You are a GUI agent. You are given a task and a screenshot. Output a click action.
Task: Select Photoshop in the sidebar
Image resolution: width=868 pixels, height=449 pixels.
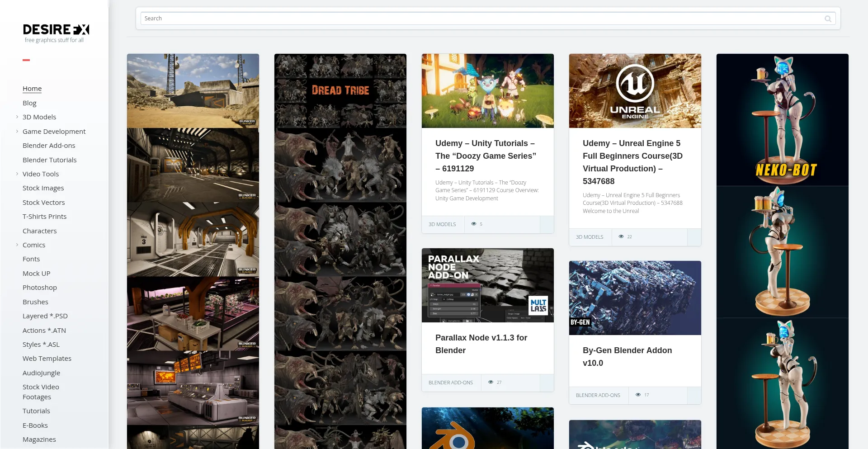pyautogui.click(x=40, y=288)
